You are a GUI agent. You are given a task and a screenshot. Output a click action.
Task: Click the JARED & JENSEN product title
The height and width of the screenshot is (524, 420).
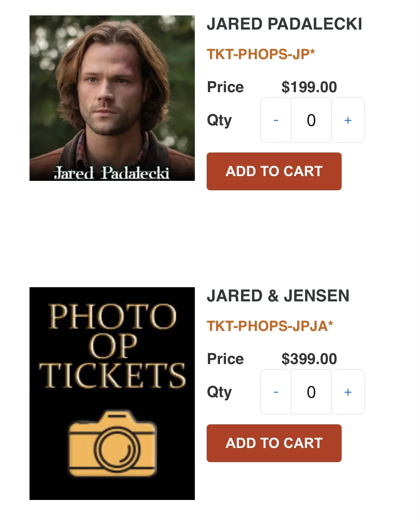[278, 296]
